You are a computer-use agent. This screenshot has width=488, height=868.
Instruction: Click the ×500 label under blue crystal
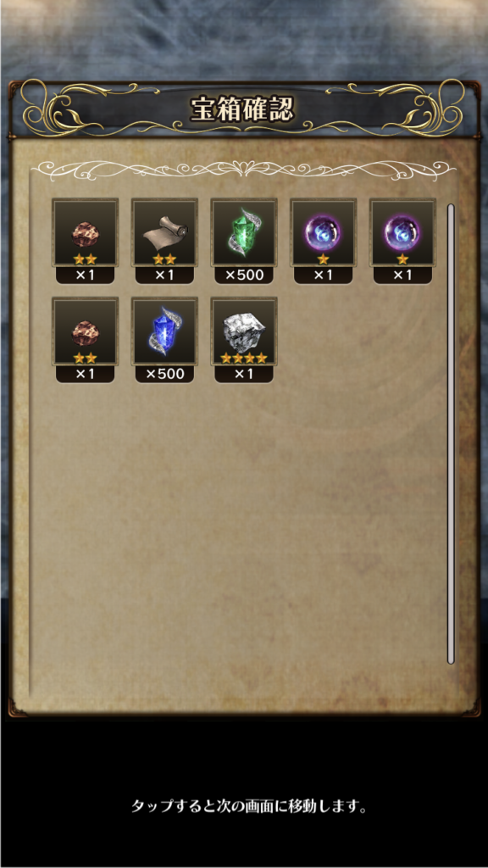[164, 374]
